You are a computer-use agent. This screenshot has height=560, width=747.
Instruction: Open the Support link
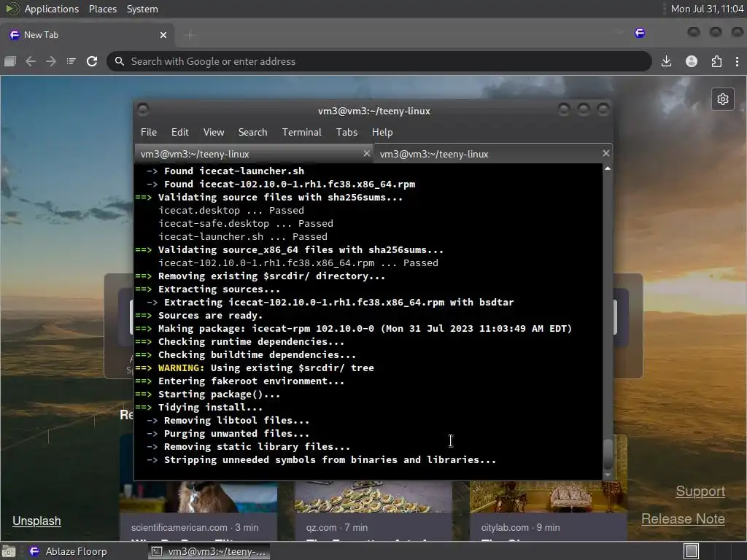click(x=700, y=491)
